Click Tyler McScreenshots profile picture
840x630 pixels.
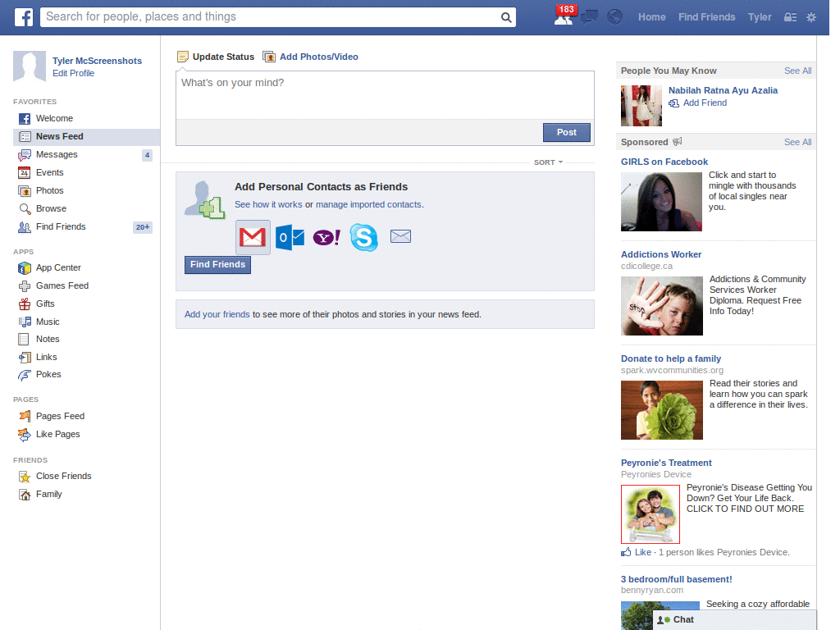[30, 66]
